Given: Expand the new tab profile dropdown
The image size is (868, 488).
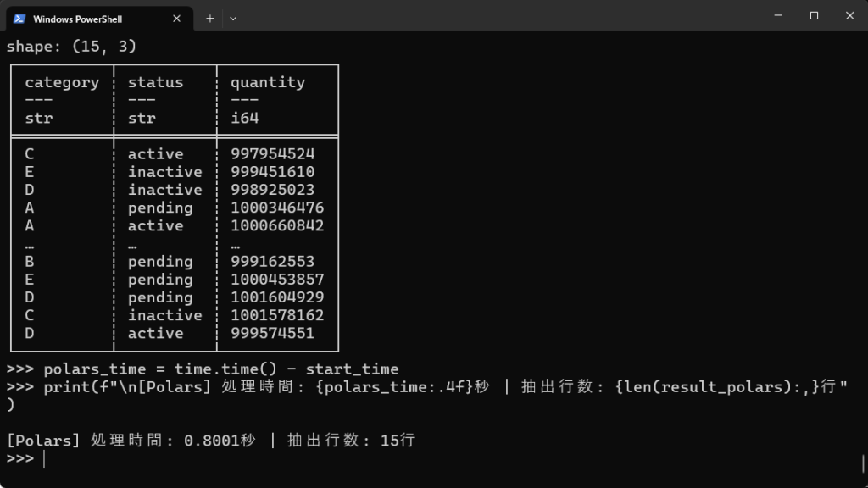Looking at the screenshot, I should (x=233, y=18).
